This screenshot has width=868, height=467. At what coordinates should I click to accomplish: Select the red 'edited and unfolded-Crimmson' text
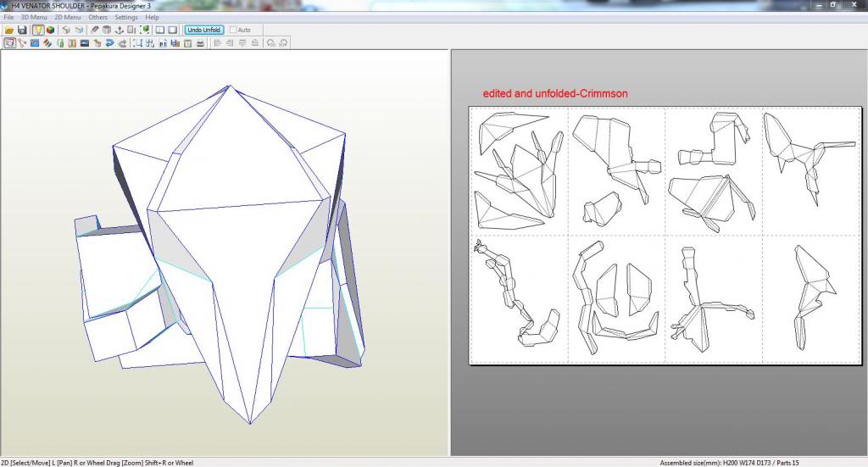555,93
